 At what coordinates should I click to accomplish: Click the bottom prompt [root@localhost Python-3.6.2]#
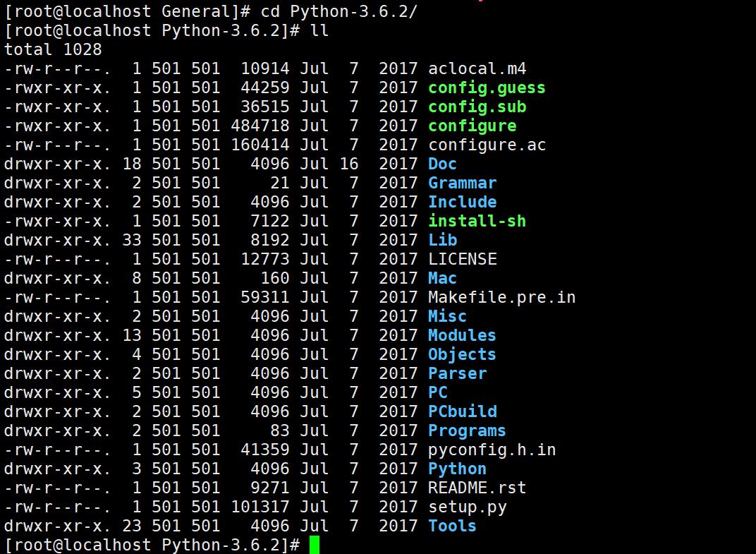[x=152, y=545]
